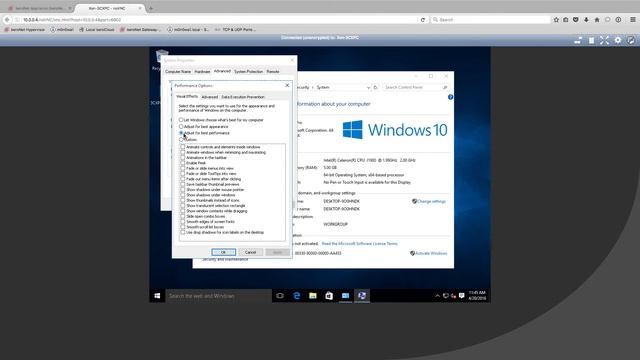Enable the Enable Peek checkbox
The height and width of the screenshot is (360, 640).
pyautogui.click(x=183, y=163)
